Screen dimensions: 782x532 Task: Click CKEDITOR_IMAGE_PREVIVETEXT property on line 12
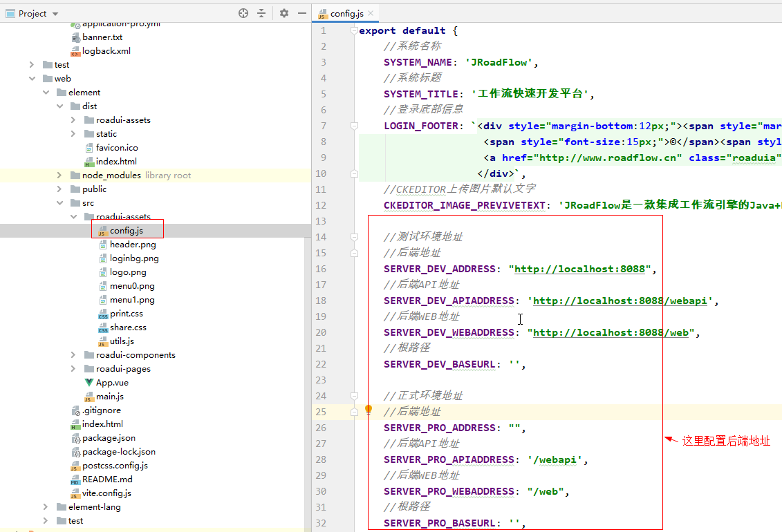465,206
